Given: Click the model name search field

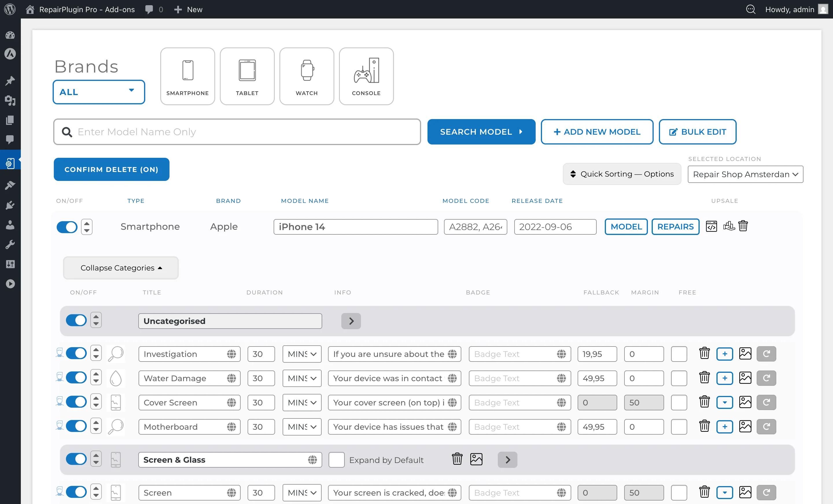Looking at the screenshot, I should (x=237, y=132).
